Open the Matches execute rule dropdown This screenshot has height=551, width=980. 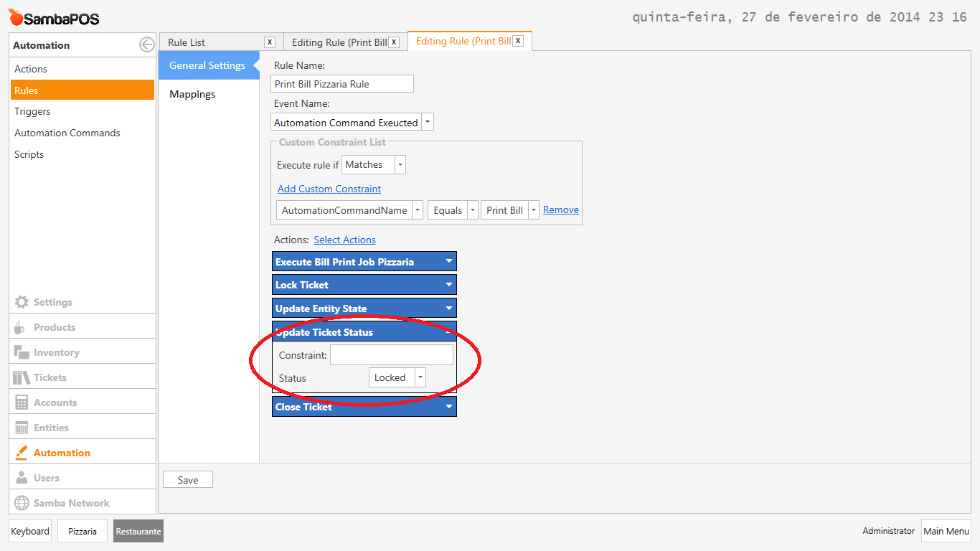(x=400, y=164)
